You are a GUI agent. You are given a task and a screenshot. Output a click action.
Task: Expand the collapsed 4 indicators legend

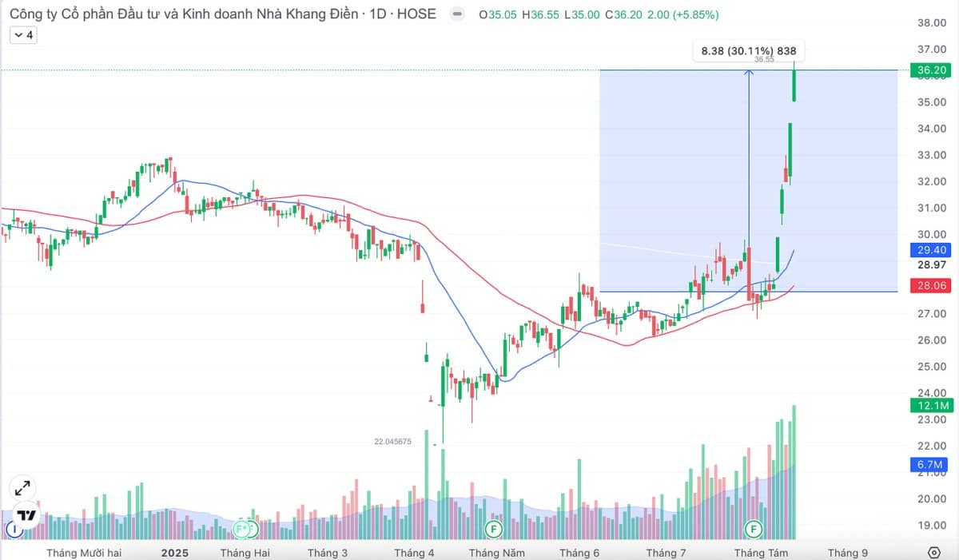pyautogui.click(x=23, y=35)
